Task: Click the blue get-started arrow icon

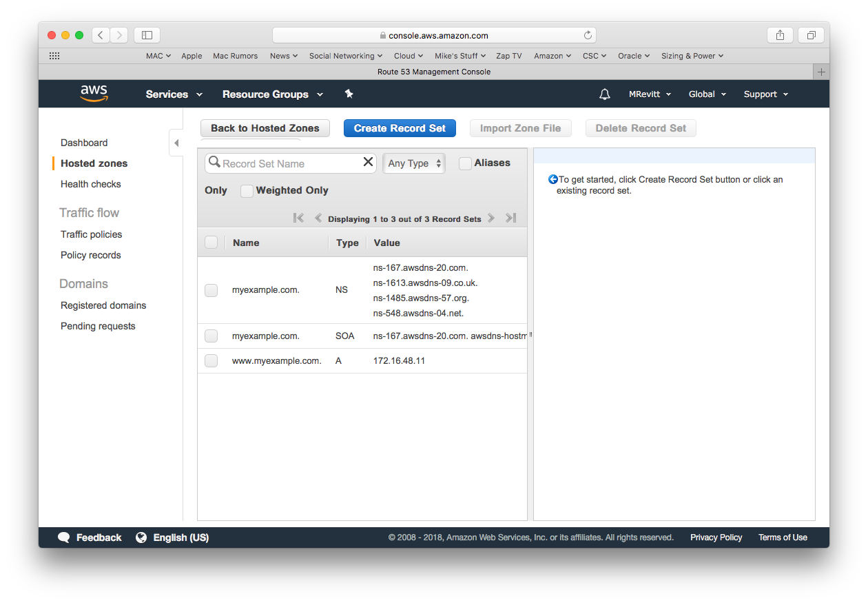Action: (x=552, y=179)
